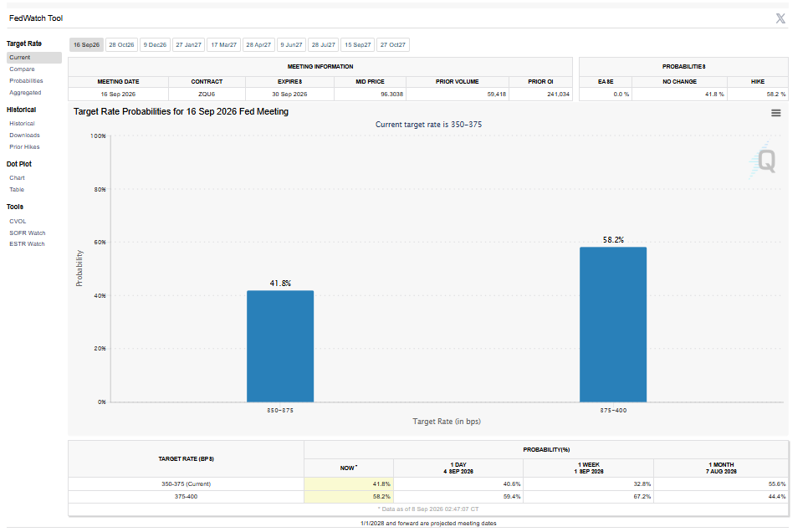
Task: Click the 375-400 table row label
Action: (186, 496)
